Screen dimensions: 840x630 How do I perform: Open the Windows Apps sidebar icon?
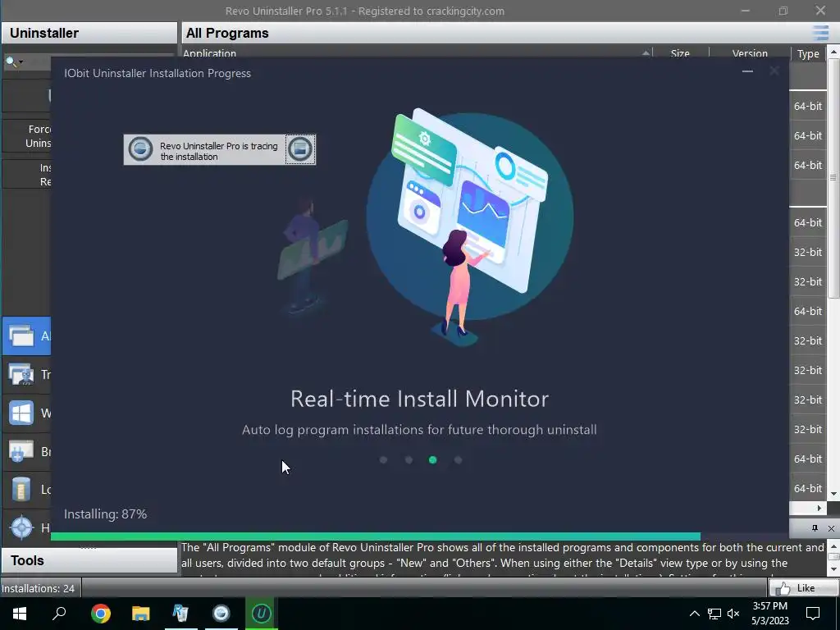point(21,413)
